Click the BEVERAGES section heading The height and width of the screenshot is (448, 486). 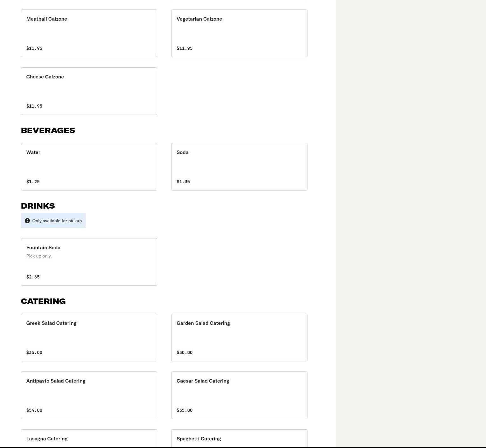click(x=48, y=130)
